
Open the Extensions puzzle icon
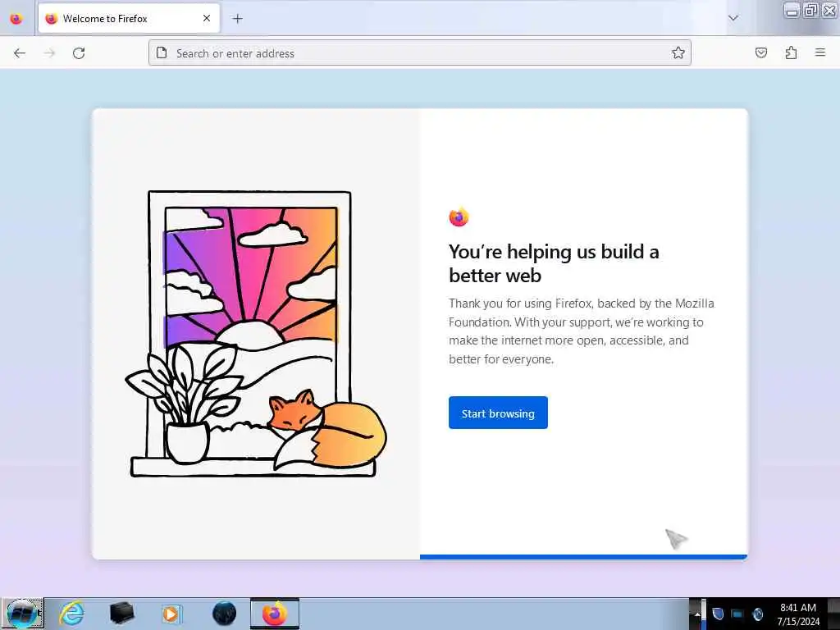click(791, 52)
